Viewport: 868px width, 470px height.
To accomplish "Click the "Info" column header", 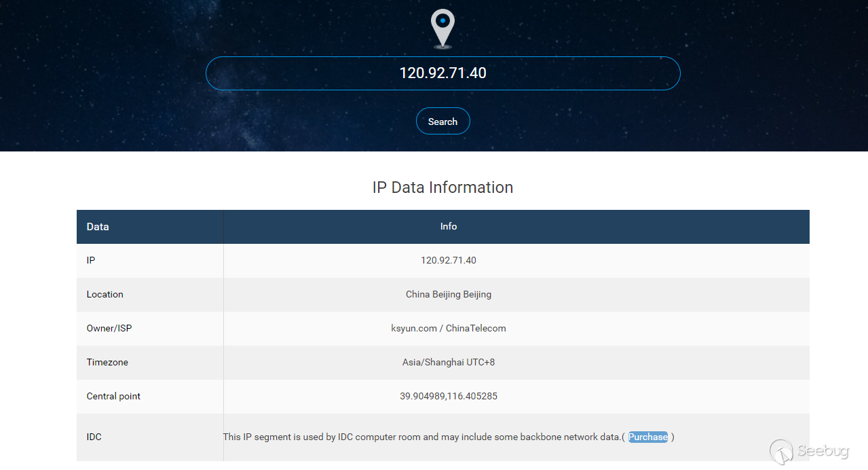I will (x=449, y=226).
